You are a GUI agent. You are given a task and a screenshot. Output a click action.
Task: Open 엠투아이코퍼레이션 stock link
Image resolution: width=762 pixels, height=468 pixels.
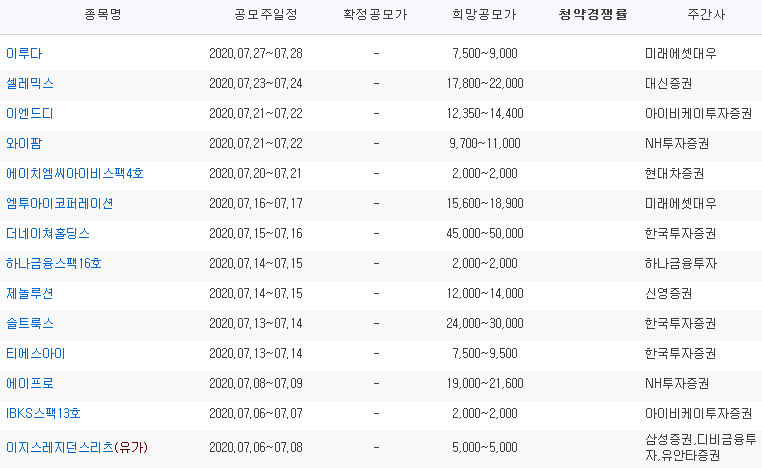pyautogui.click(x=60, y=203)
